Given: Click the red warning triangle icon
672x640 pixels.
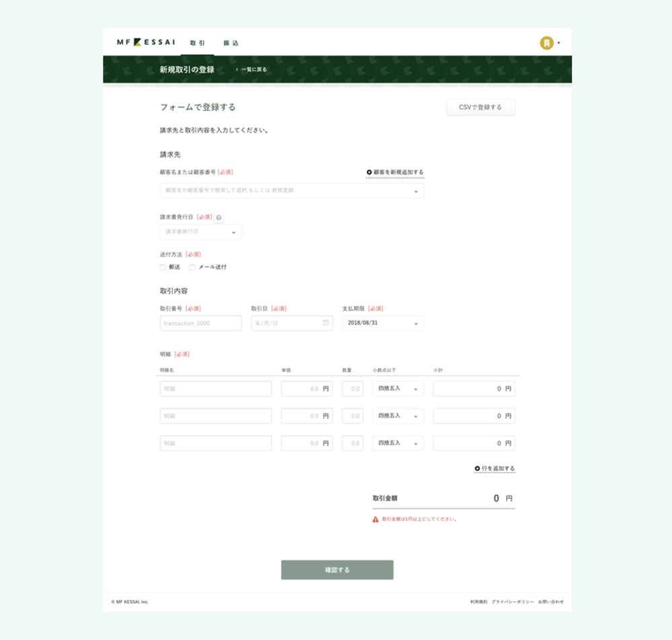Looking at the screenshot, I should [x=376, y=519].
